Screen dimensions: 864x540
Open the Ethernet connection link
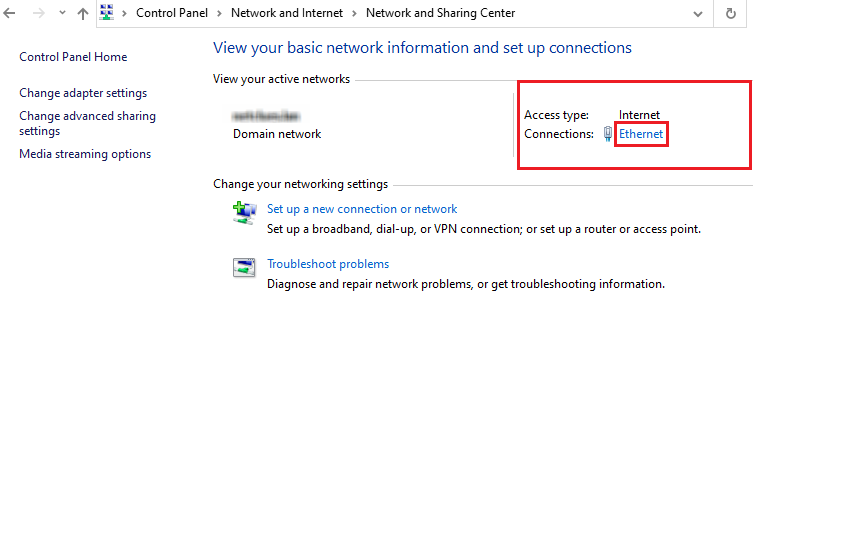641,134
